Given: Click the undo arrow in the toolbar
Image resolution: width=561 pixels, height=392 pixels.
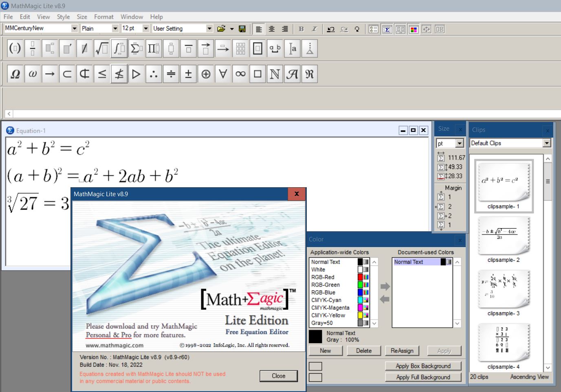Looking at the screenshot, I should point(331,29).
